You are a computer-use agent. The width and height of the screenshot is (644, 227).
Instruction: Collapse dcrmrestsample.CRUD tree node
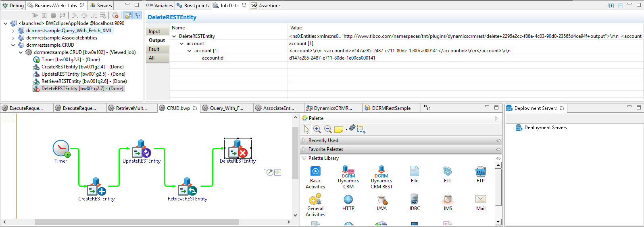click(x=13, y=45)
